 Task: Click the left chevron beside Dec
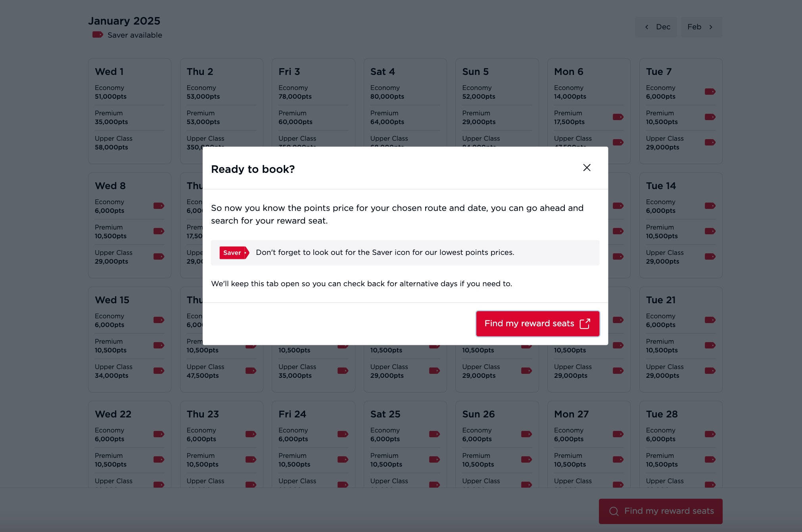[x=647, y=27]
